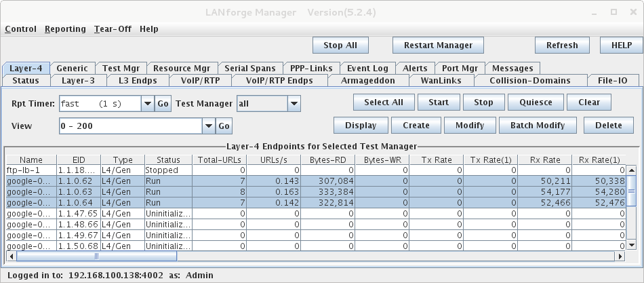Screen dimensions: 644x283
Task: Click the Stop All button
Action: (x=340, y=45)
